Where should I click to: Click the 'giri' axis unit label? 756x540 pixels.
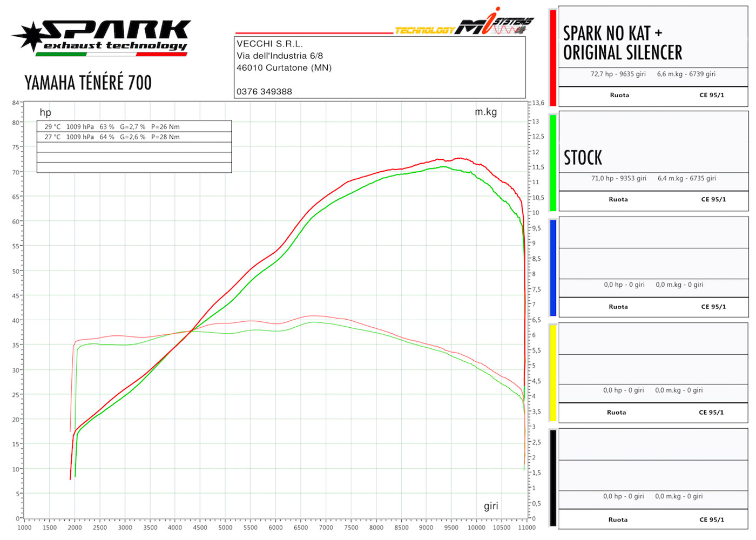coord(491,506)
